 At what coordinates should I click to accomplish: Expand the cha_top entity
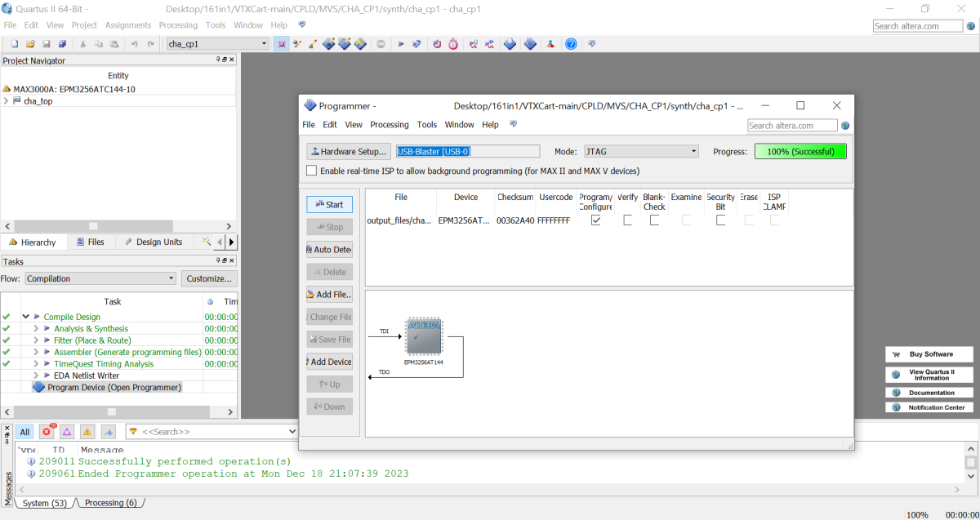coord(7,101)
